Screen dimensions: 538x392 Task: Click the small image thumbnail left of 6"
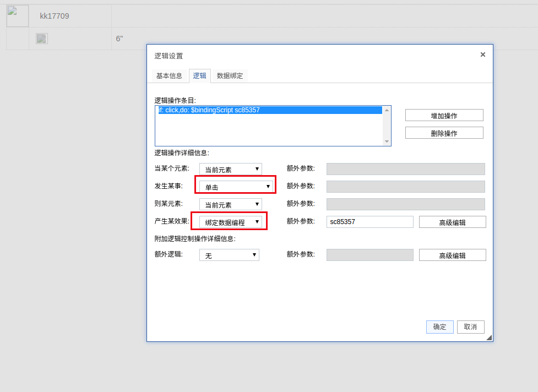42,39
